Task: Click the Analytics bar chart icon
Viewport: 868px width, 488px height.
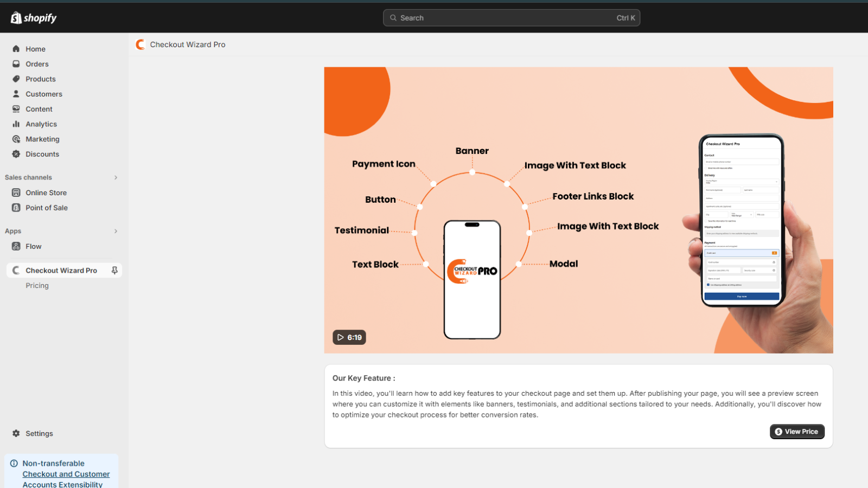Action: (16, 124)
